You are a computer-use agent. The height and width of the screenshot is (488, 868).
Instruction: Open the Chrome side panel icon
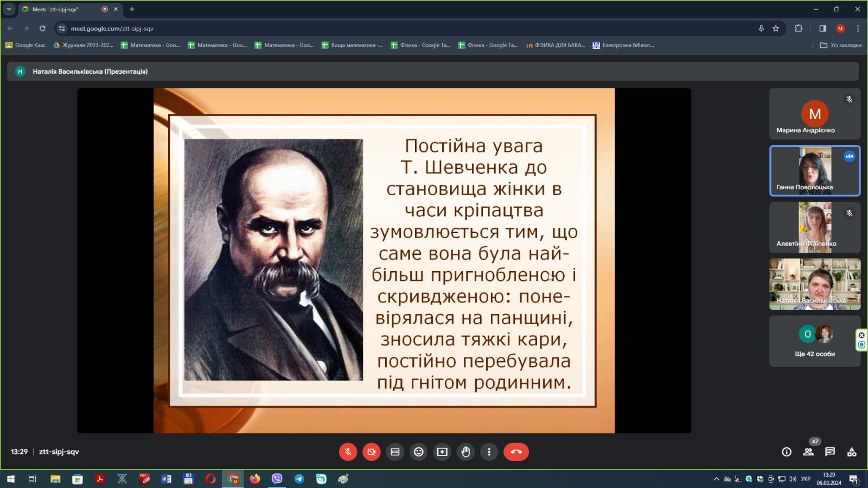[x=822, y=28]
